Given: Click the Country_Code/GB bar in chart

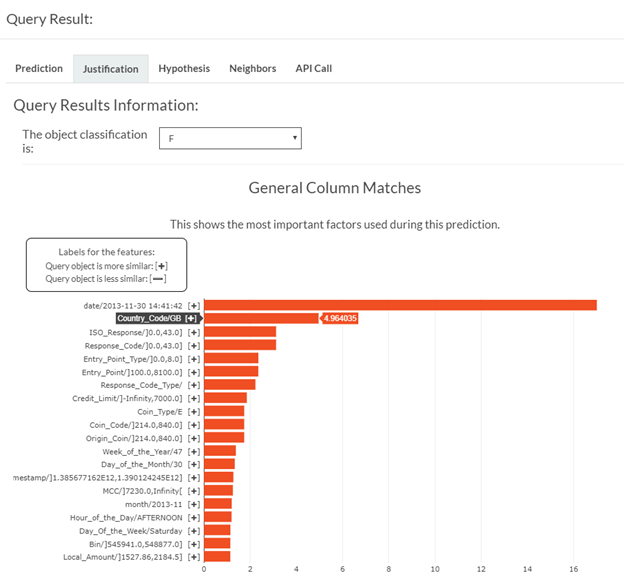Looking at the screenshot, I should (x=261, y=318).
